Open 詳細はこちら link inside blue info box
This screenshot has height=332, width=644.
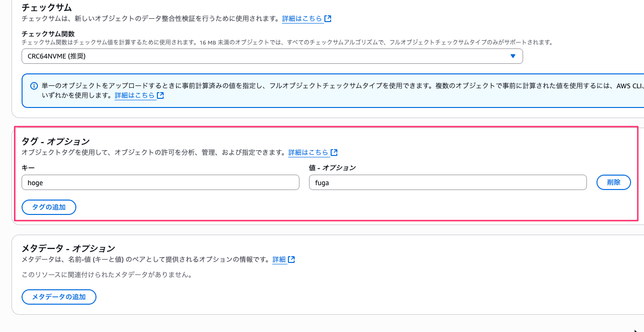click(x=134, y=95)
